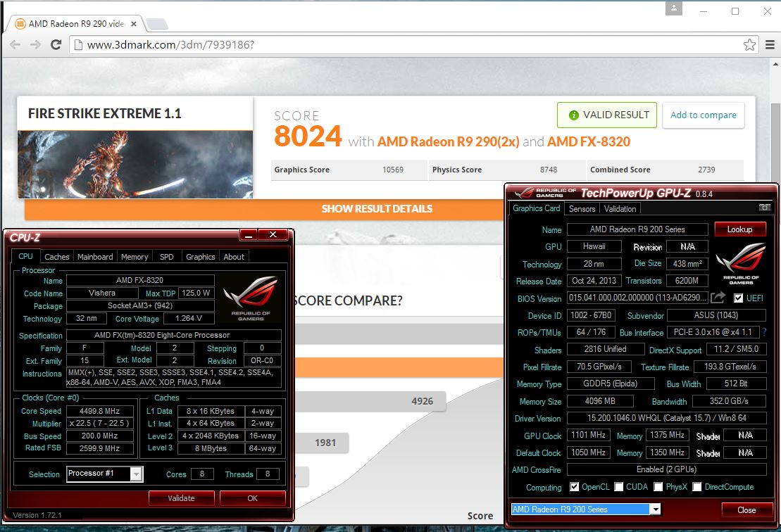Switch to the Caches tab in CPU-Z

point(57,257)
